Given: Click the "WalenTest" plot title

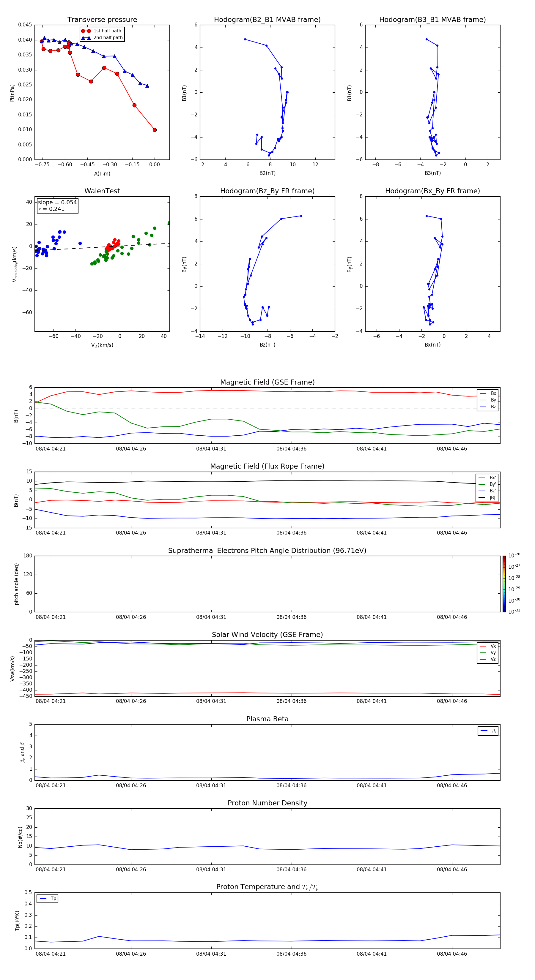Looking at the screenshot, I should tap(102, 191).
